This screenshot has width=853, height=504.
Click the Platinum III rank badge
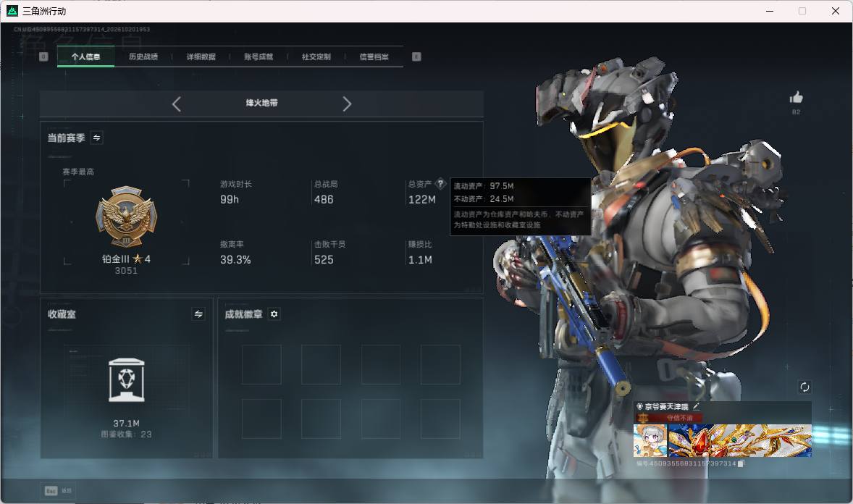pos(126,217)
